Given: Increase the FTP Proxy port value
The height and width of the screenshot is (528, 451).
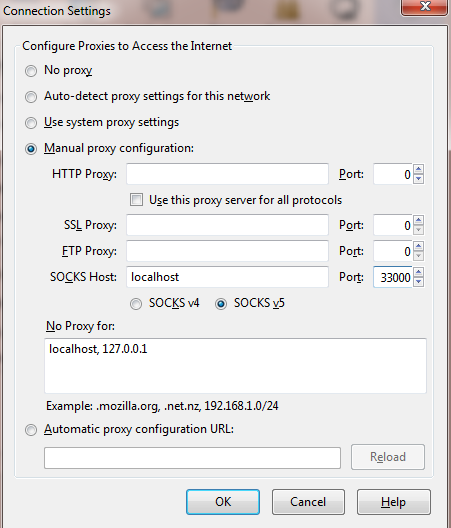Looking at the screenshot, I should point(418,246).
